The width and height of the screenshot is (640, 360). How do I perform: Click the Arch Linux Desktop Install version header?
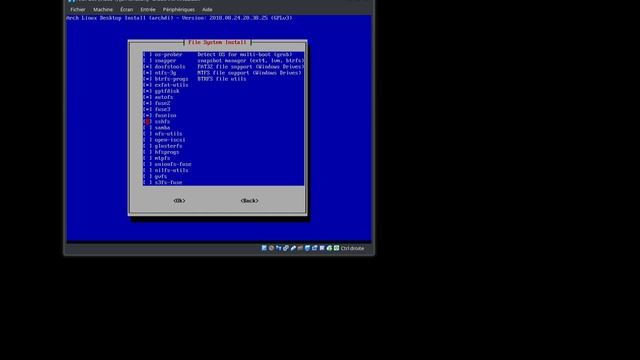pyautogui.click(x=180, y=18)
